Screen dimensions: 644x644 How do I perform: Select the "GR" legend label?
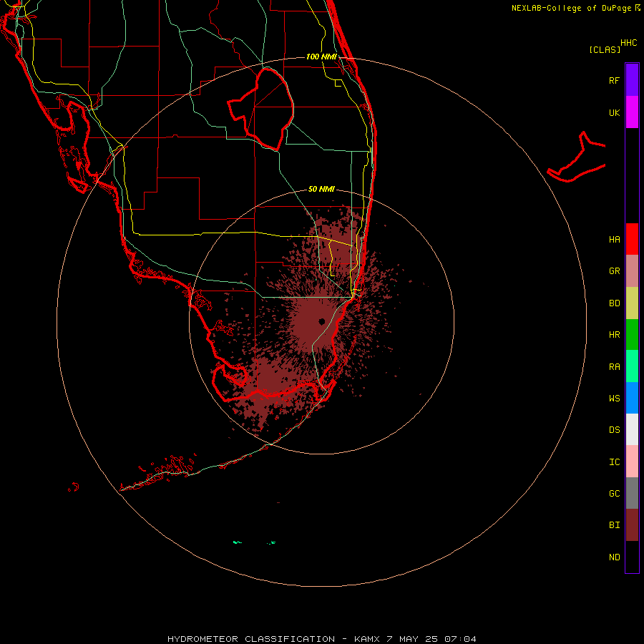coord(614,271)
